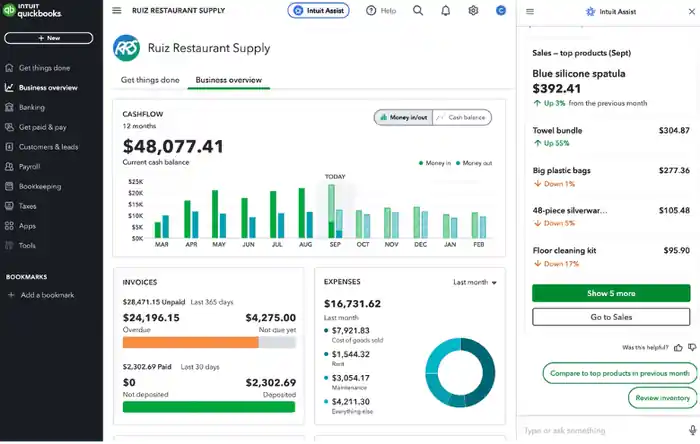The height and width of the screenshot is (444, 700).
Task: Click the $3,054.17 Maintenance expense
Action: pos(350,378)
